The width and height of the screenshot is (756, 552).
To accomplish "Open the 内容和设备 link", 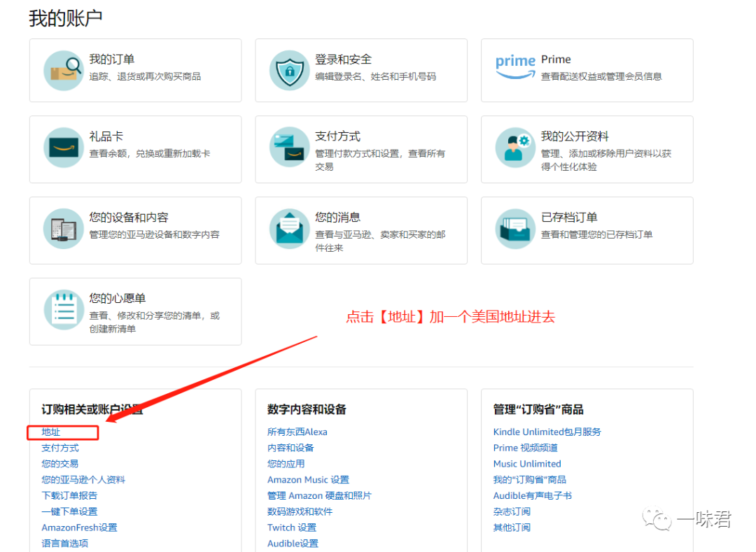I will pos(290,448).
